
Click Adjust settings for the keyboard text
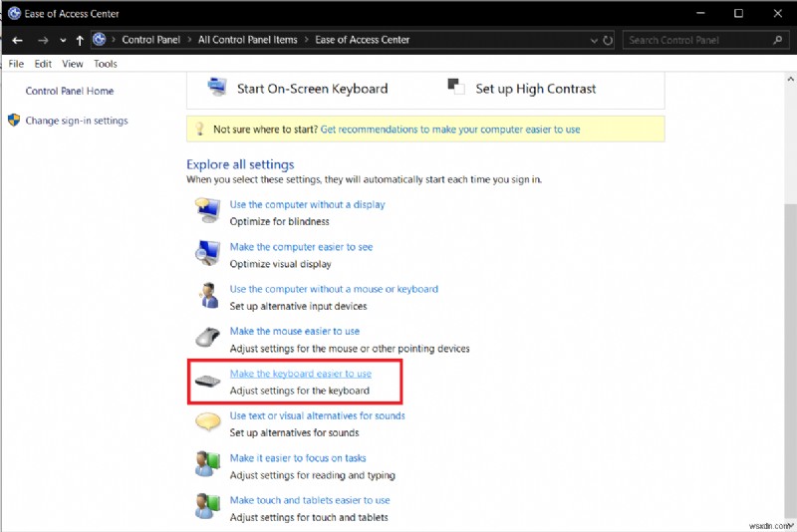point(300,391)
